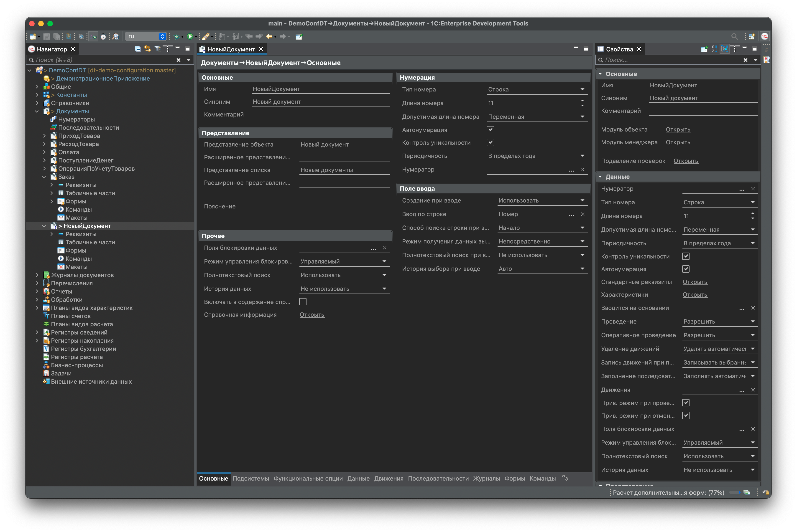Enable Включать в содержание справки checkbox
797x532 pixels.
pyautogui.click(x=303, y=302)
